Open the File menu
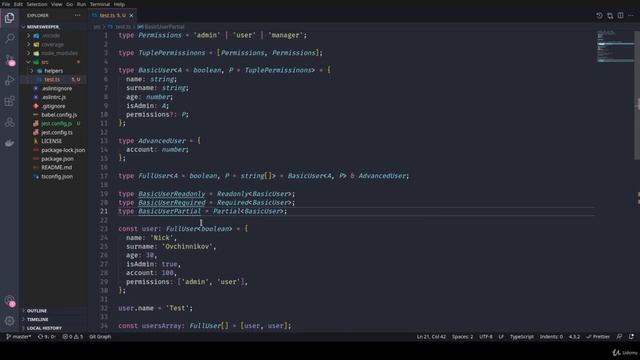The width and height of the screenshot is (640, 360). pos(6,4)
